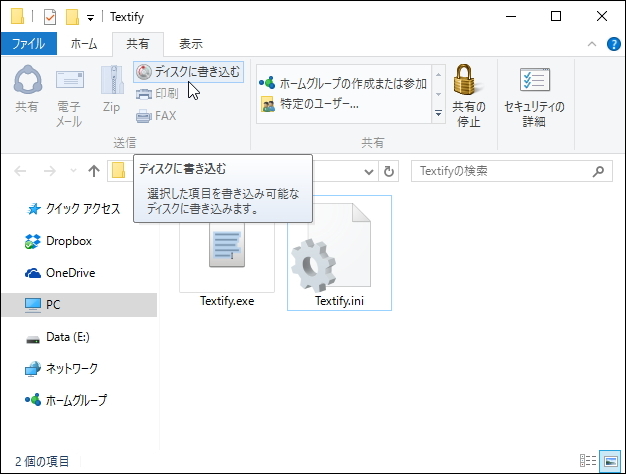Select Burn to disc (ディスクに書き込む)
The height and width of the screenshot is (474, 626).
188,72
